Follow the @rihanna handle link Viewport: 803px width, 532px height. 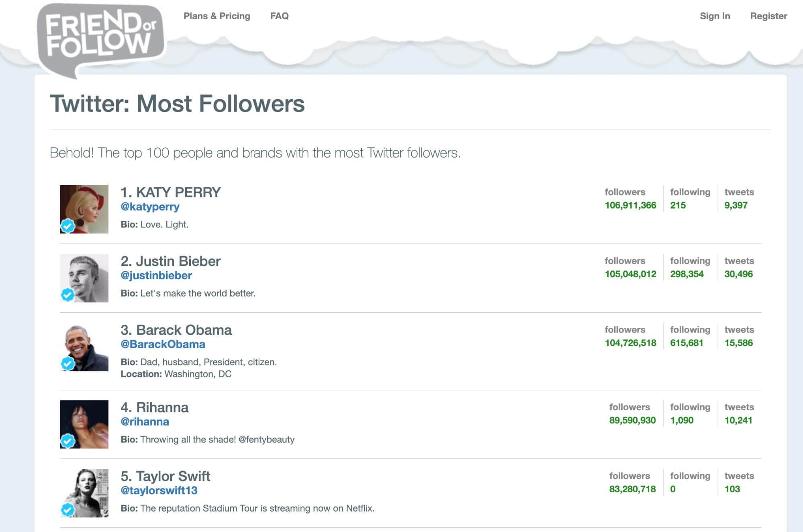point(145,422)
